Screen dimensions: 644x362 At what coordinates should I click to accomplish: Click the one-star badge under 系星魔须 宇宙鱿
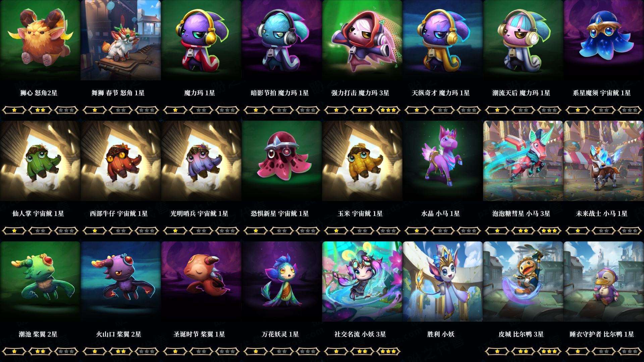[578, 110]
